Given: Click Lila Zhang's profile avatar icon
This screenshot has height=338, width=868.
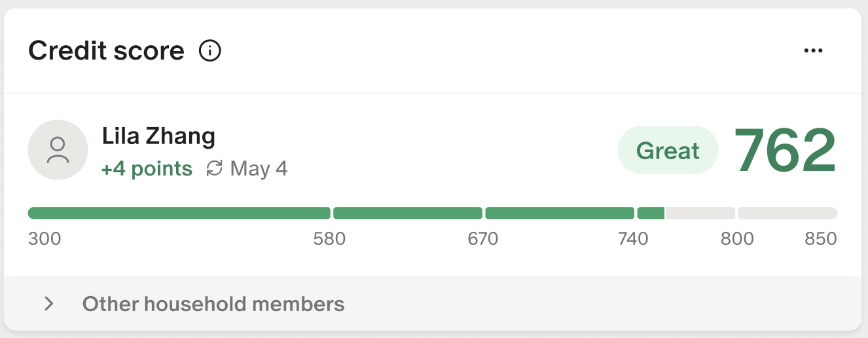Looking at the screenshot, I should pos(58,150).
